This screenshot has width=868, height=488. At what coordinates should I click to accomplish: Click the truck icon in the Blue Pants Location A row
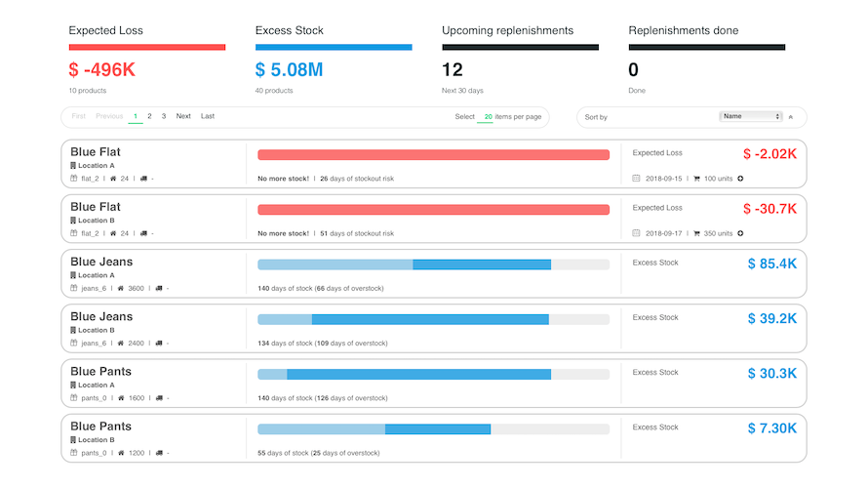(160, 397)
